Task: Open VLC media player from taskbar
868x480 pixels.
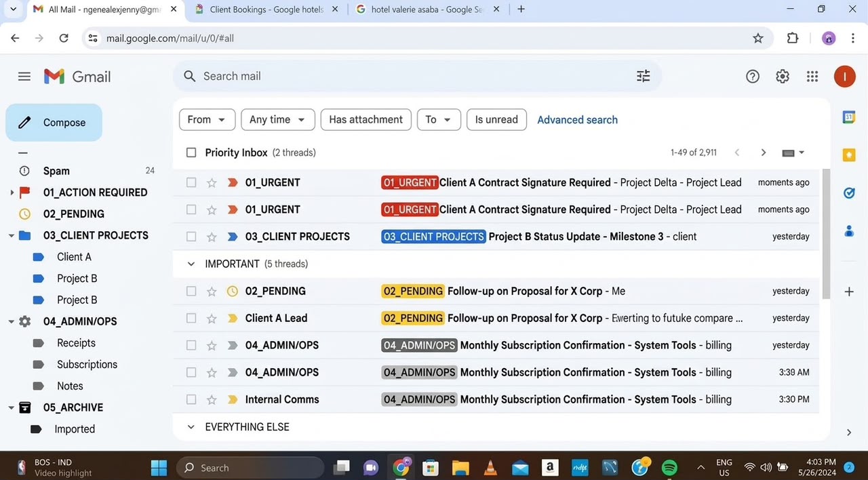Action: pyautogui.click(x=490, y=467)
